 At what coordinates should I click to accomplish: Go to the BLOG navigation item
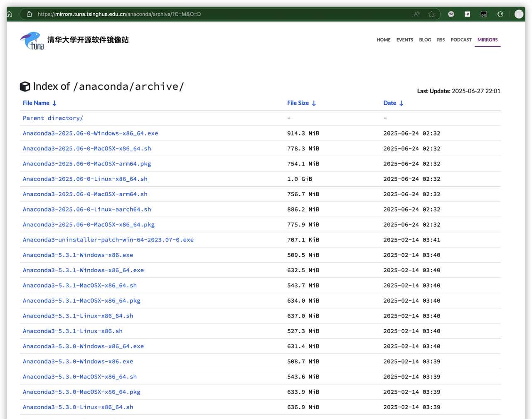[425, 40]
